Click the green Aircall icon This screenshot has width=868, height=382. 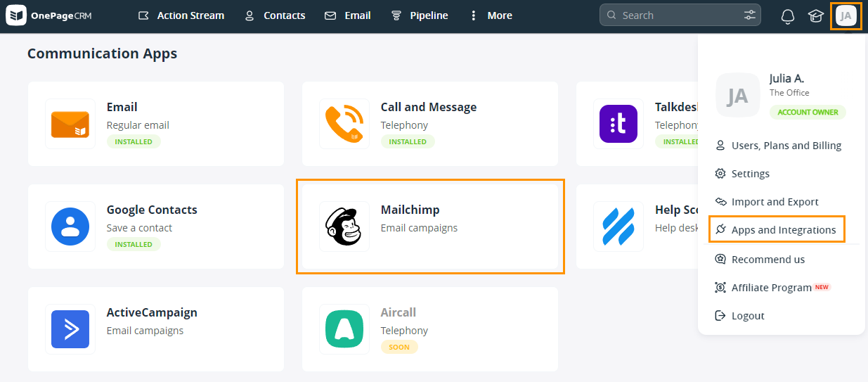344,329
